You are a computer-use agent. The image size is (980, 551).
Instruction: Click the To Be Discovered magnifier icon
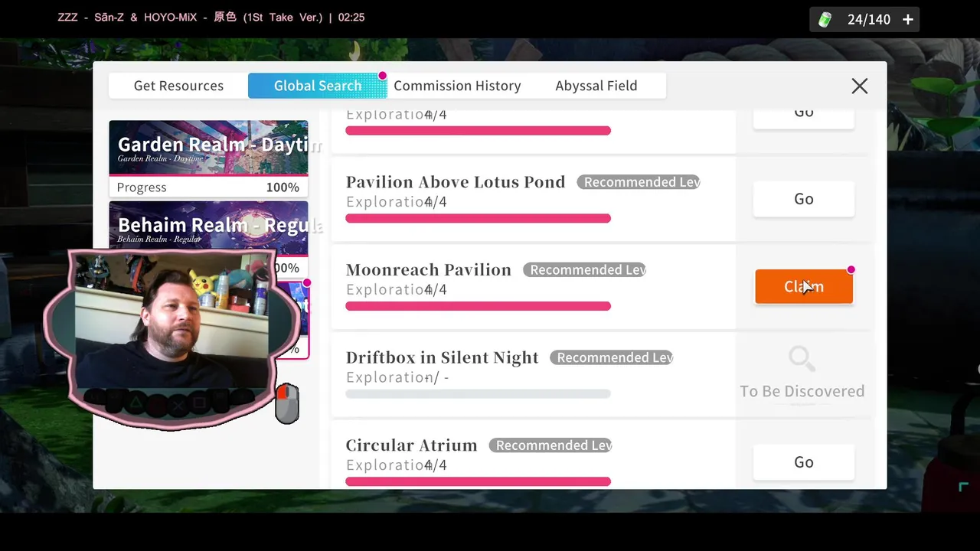(802, 358)
